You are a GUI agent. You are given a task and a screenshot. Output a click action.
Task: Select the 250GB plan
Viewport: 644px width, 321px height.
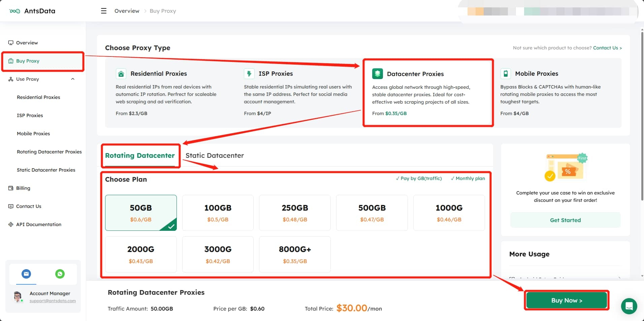click(295, 213)
